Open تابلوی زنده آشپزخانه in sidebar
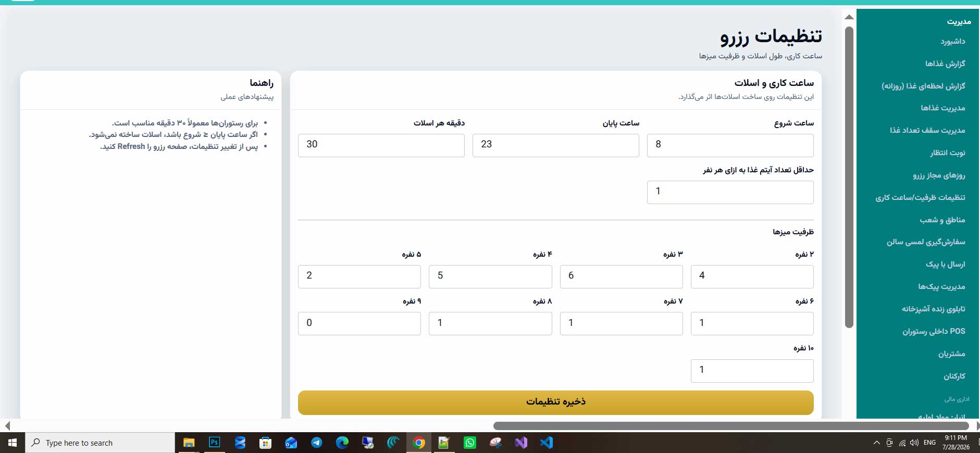Screen dimensions: 980x453 coord(934,309)
